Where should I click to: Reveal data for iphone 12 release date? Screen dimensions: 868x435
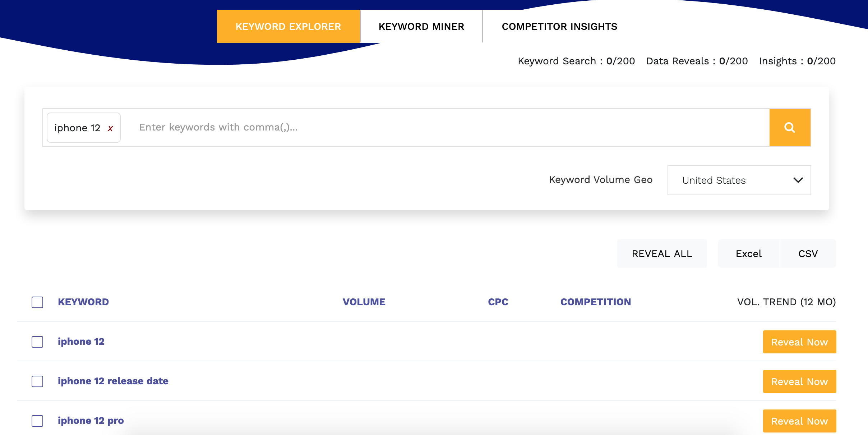(x=799, y=381)
